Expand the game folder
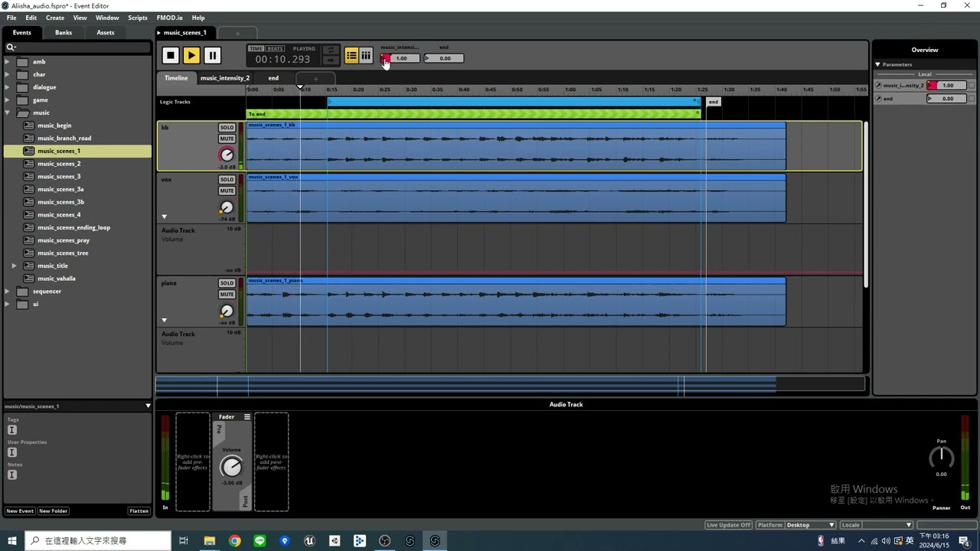The image size is (980, 551). pyautogui.click(x=8, y=100)
